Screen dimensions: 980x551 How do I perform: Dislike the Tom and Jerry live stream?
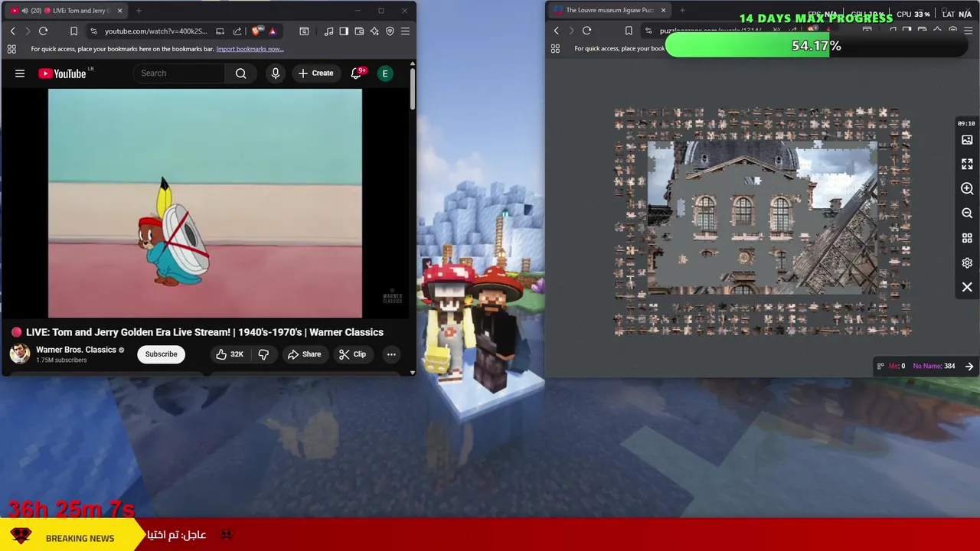(x=263, y=354)
